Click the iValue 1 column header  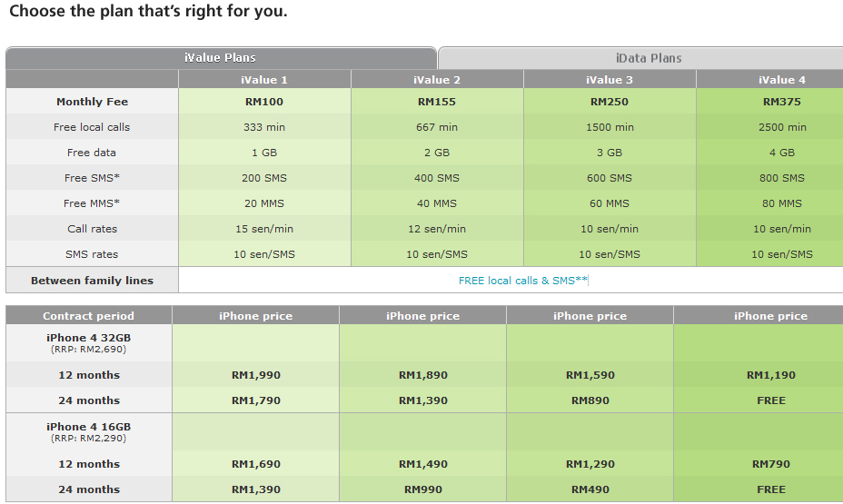[264, 80]
